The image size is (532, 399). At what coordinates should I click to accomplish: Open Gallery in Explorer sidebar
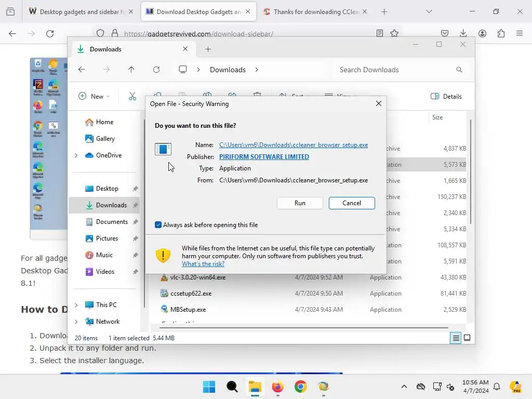[x=105, y=138]
